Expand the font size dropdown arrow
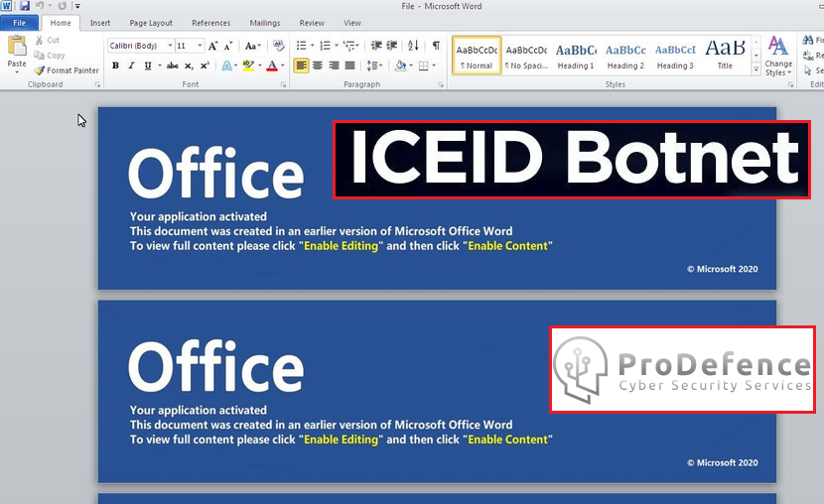 200,46
